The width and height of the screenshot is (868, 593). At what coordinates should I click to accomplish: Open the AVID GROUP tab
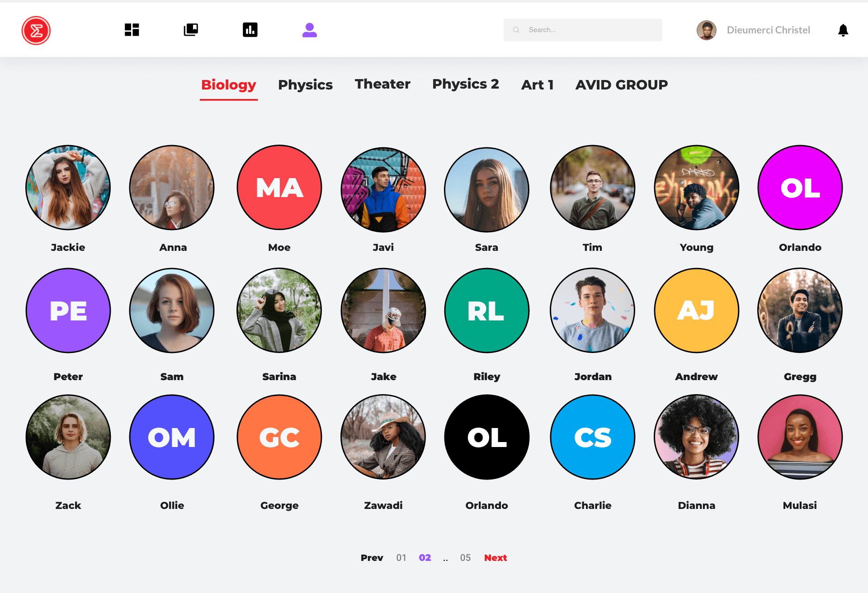[x=622, y=85]
